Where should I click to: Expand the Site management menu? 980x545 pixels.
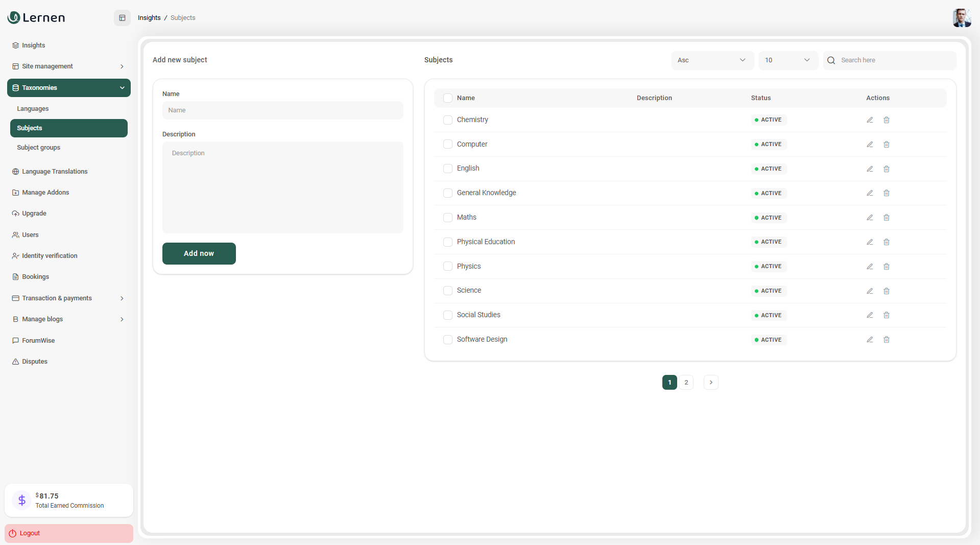[x=68, y=66]
